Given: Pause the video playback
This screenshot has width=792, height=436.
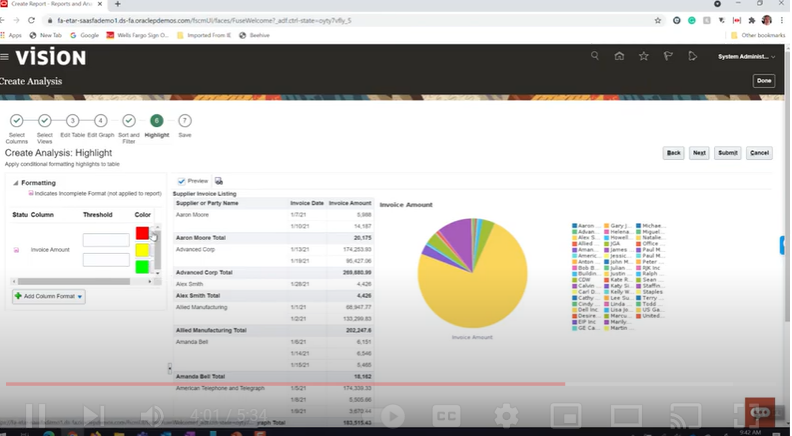Looking at the screenshot, I should 35,416.
